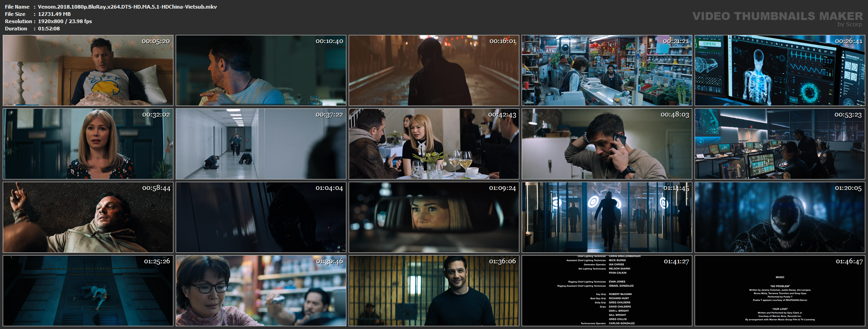Image resolution: width=868 pixels, height=329 pixels.
Task: Click the Duration label
Action: (x=16, y=29)
